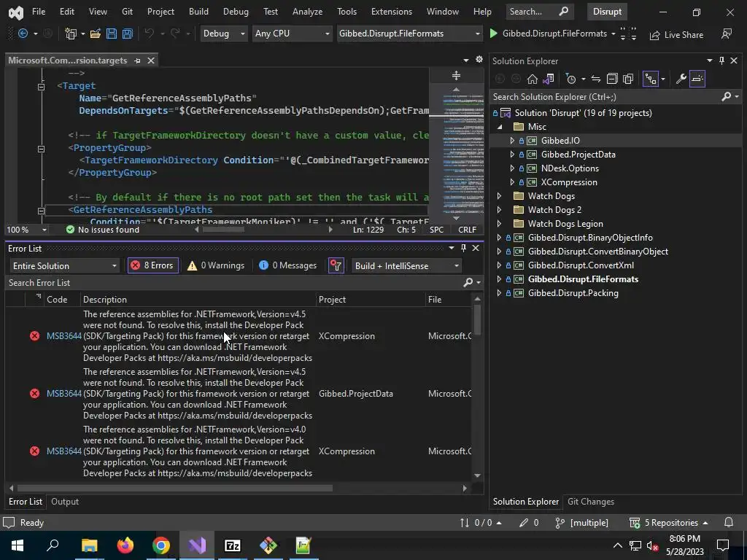Click the Save All double-floppy icon
Viewport: 747px width, 560px height.
pos(127,34)
